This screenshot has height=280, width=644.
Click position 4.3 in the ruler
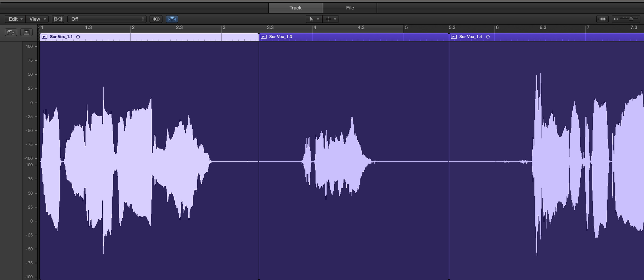(x=361, y=28)
